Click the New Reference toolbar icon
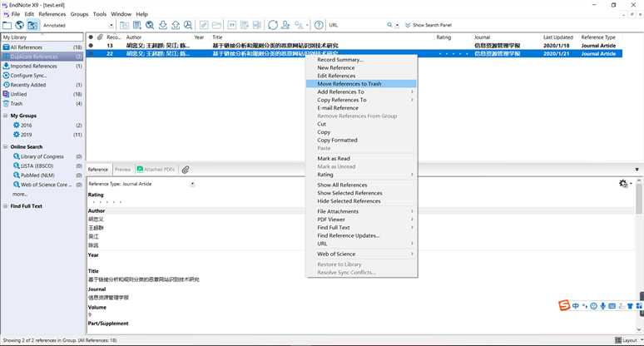The width and height of the screenshot is (644, 346). coord(137,25)
